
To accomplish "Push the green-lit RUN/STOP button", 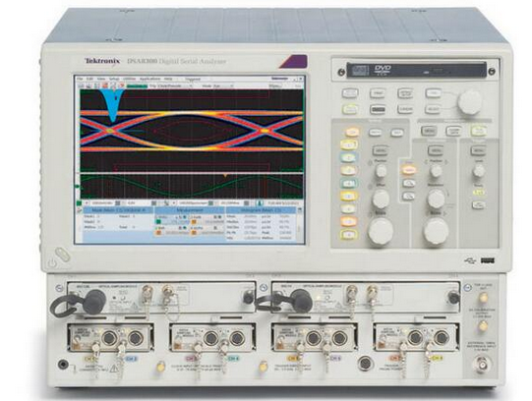I will [x=478, y=131].
